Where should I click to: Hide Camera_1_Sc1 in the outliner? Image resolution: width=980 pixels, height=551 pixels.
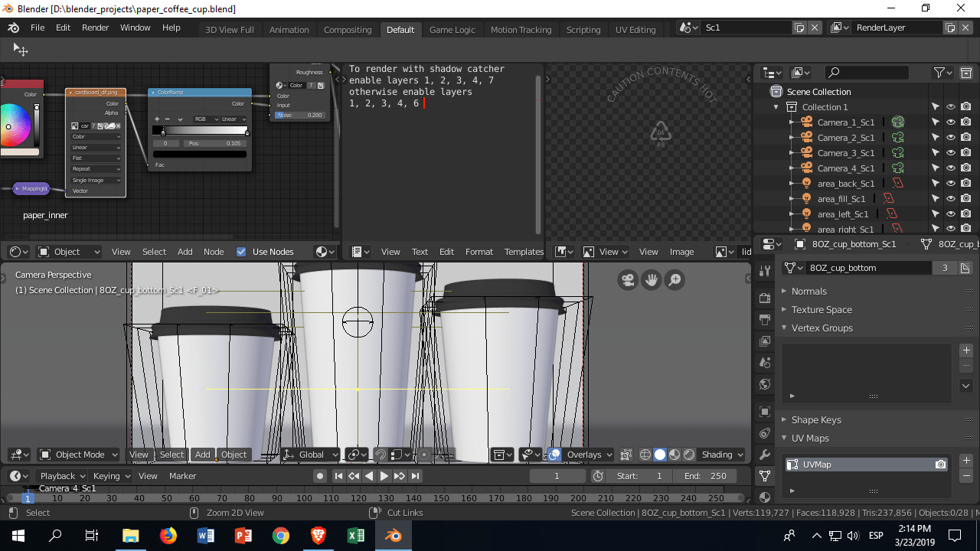(950, 122)
